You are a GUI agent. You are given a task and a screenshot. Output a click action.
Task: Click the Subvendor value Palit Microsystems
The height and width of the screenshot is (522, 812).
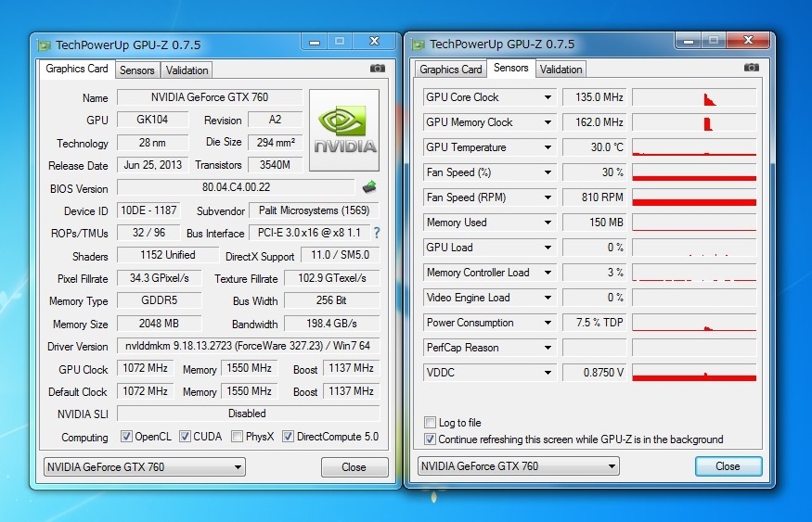pyautogui.click(x=315, y=210)
